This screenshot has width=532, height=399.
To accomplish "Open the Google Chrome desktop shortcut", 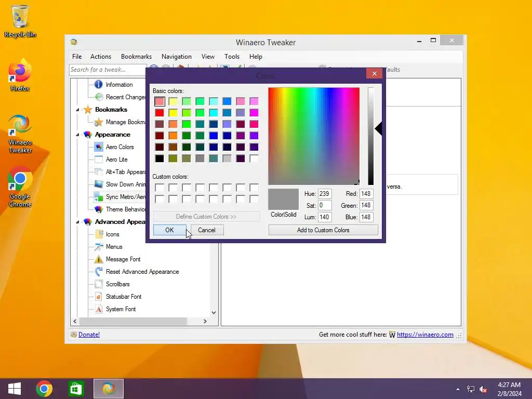I will [20, 187].
